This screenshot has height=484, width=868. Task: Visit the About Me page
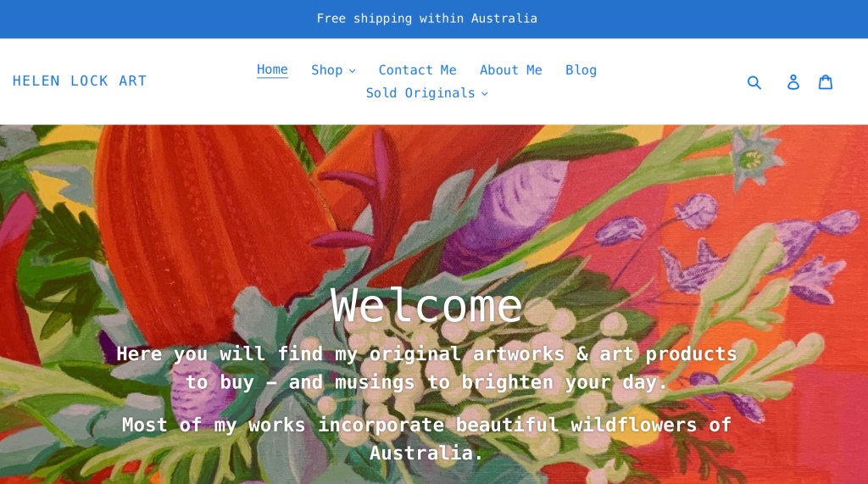tap(511, 70)
